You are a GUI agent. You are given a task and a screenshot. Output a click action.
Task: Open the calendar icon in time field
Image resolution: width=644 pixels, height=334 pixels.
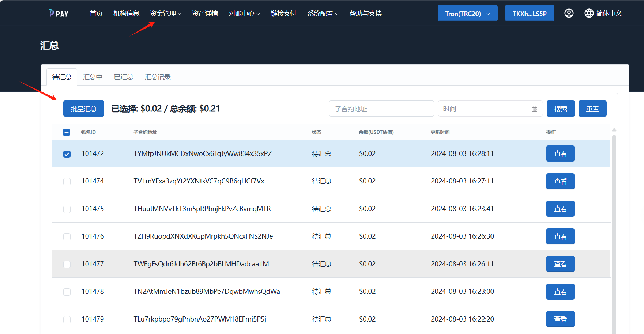click(534, 109)
